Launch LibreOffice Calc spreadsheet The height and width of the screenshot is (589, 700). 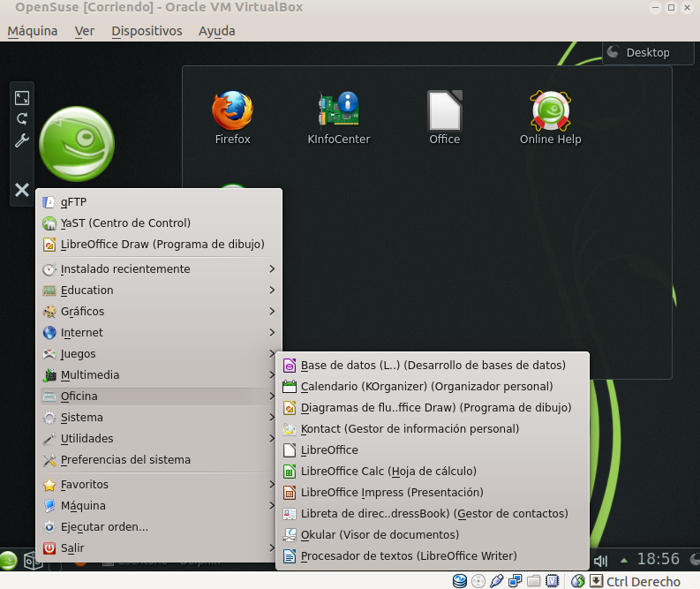pyautogui.click(x=388, y=471)
